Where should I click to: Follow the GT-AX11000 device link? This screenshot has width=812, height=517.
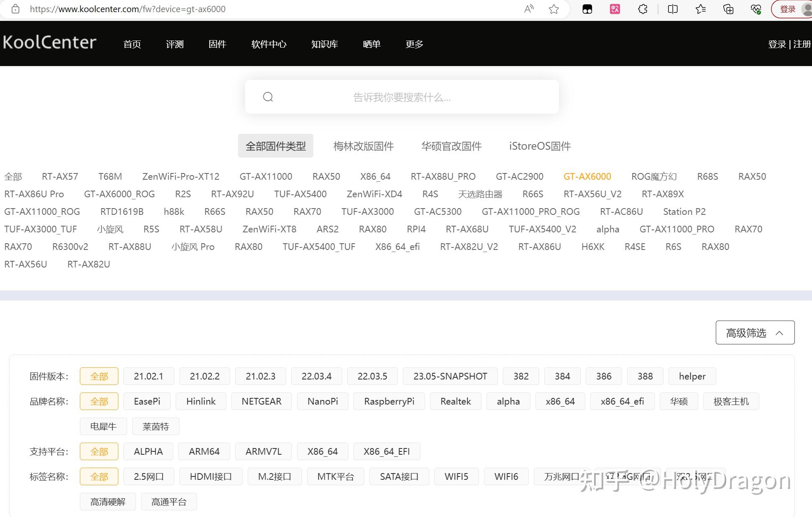point(265,176)
